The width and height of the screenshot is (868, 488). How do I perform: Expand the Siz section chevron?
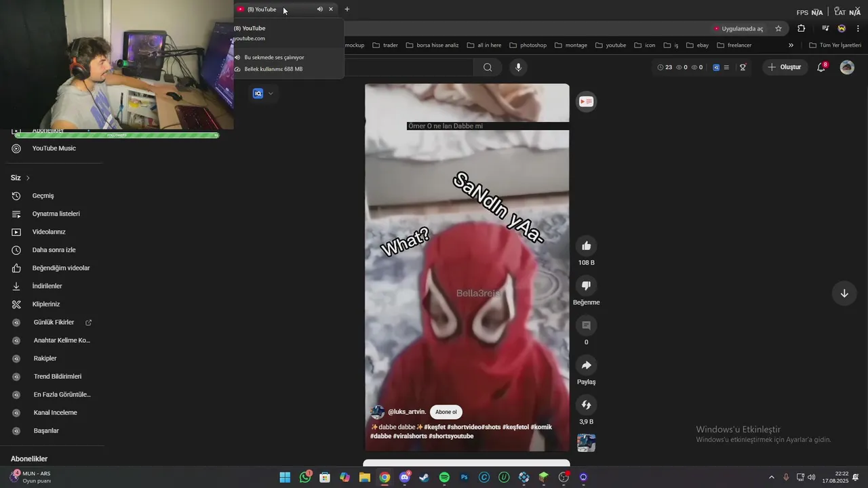coord(28,178)
